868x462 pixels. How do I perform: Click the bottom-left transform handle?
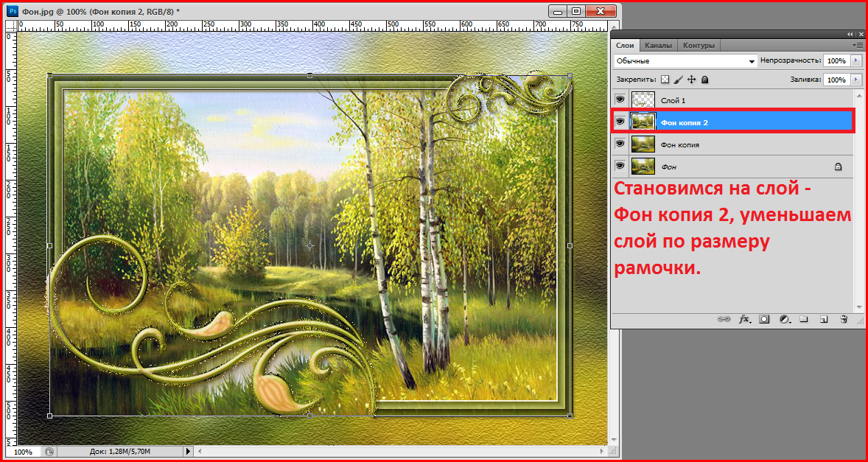click(50, 416)
